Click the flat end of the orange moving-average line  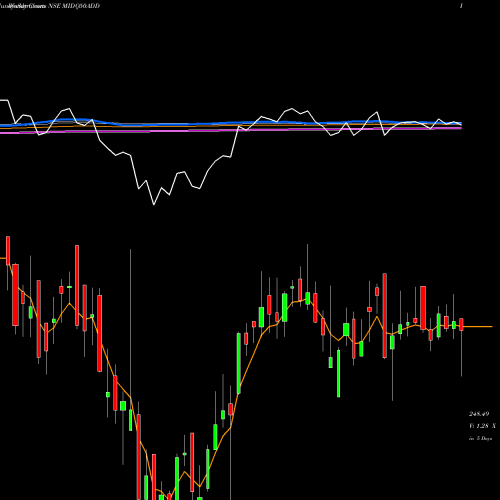(x=478, y=327)
